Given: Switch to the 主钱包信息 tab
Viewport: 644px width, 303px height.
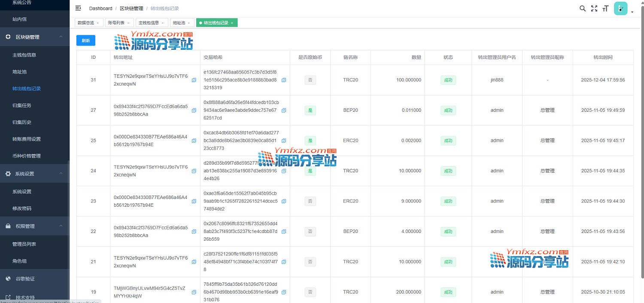Looking at the screenshot, I should coord(149,23).
